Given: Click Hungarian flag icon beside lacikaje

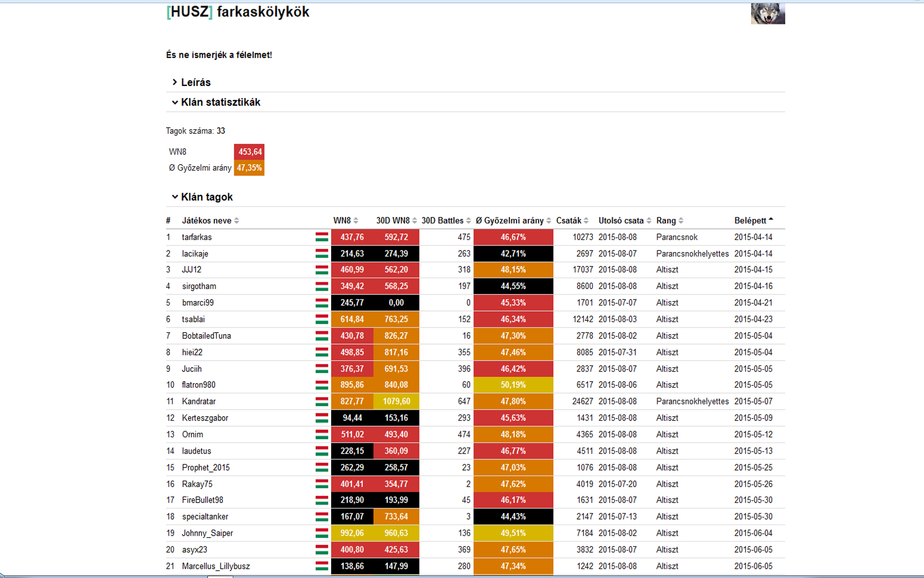Looking at the screenshot, I should pos(322,254).
